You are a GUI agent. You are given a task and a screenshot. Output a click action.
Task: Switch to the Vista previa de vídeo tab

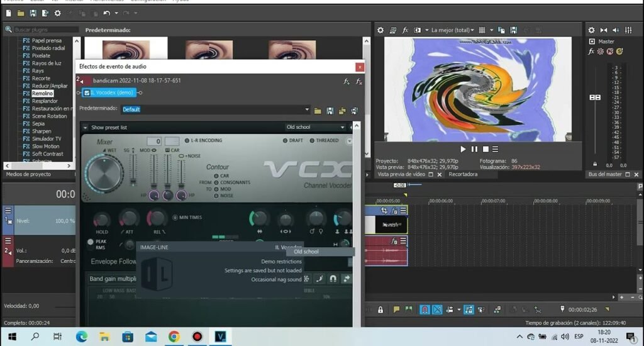401,174
